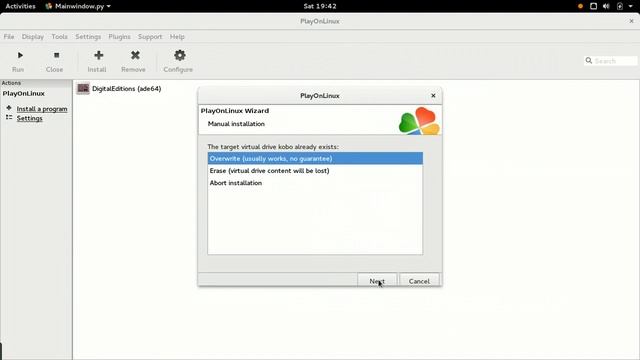Open the Support menu

(x=150, y=36)
